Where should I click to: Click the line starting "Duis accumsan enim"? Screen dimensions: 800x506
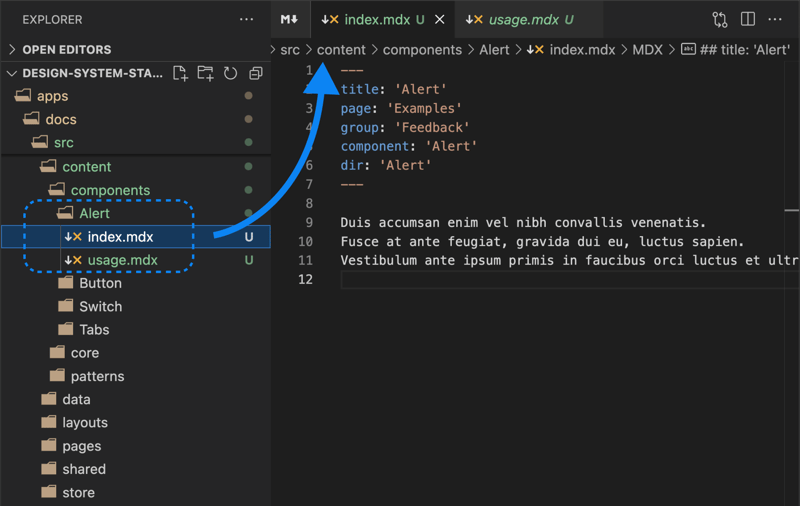click(523, 223)
